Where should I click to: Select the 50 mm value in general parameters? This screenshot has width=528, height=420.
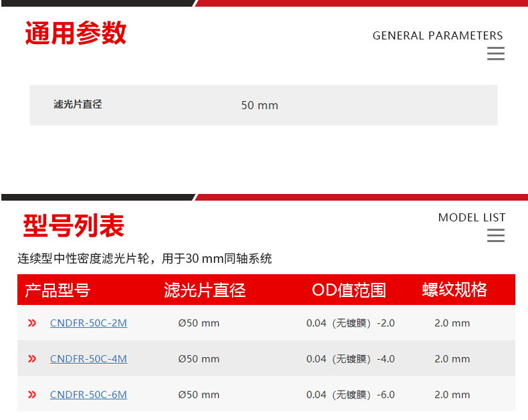[x=259, y=105]
